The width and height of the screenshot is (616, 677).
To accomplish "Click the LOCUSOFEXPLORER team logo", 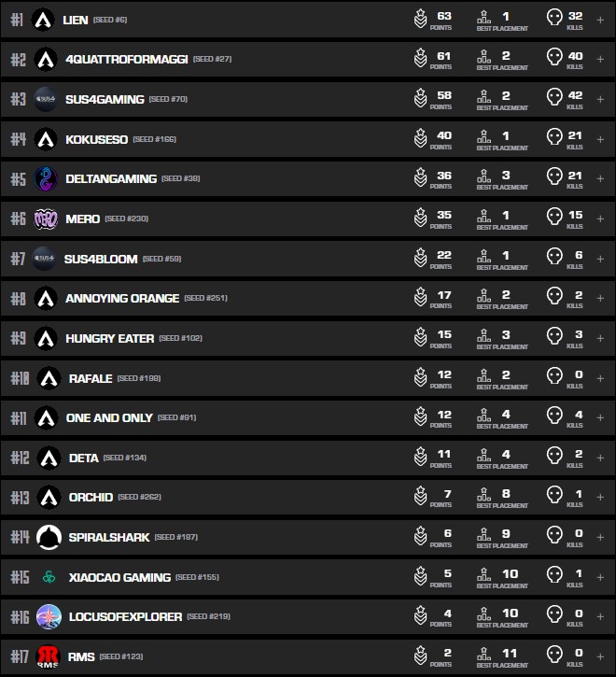I will 49,616.
